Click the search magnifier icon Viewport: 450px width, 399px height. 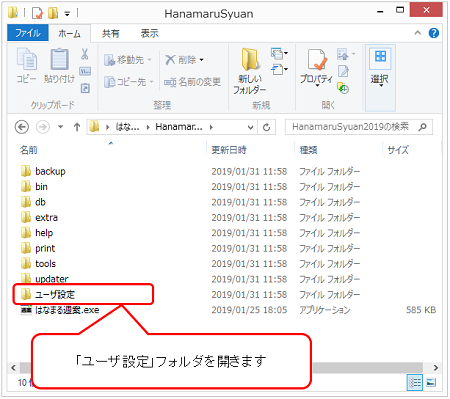point(423,127)
